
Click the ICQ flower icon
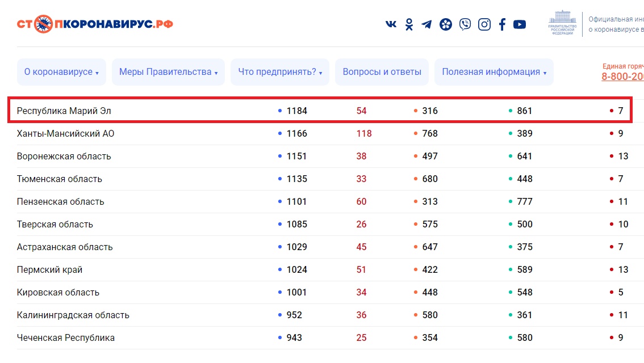446,24
